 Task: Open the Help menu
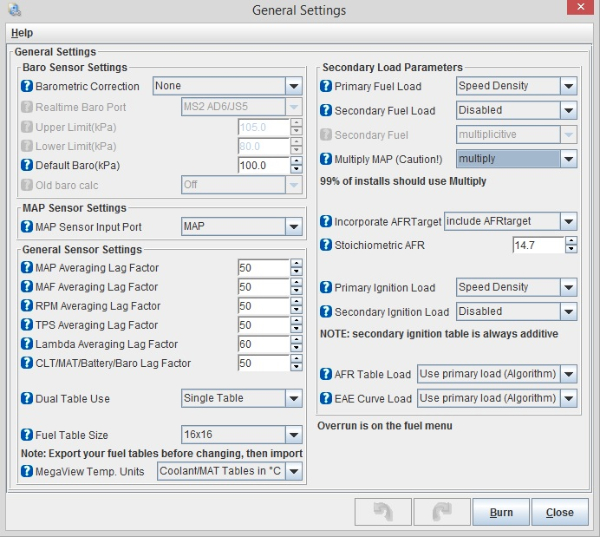coord(21,33)
